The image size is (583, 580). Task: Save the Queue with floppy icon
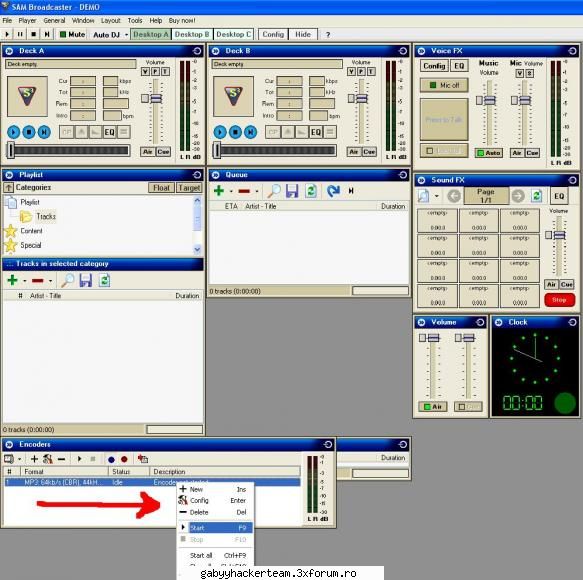[x=292, y=191]
